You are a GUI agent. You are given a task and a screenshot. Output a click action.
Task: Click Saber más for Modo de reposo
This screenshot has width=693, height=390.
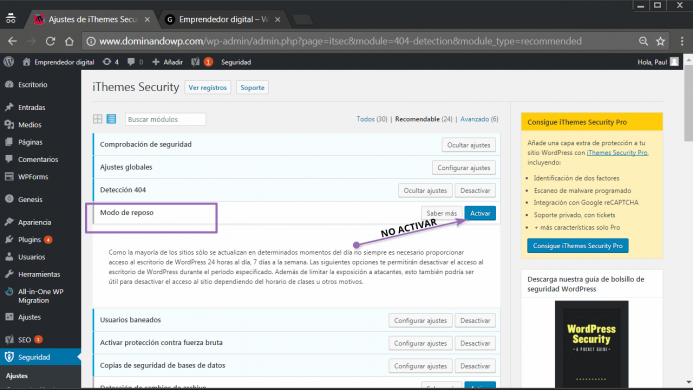tap(442, 213)
